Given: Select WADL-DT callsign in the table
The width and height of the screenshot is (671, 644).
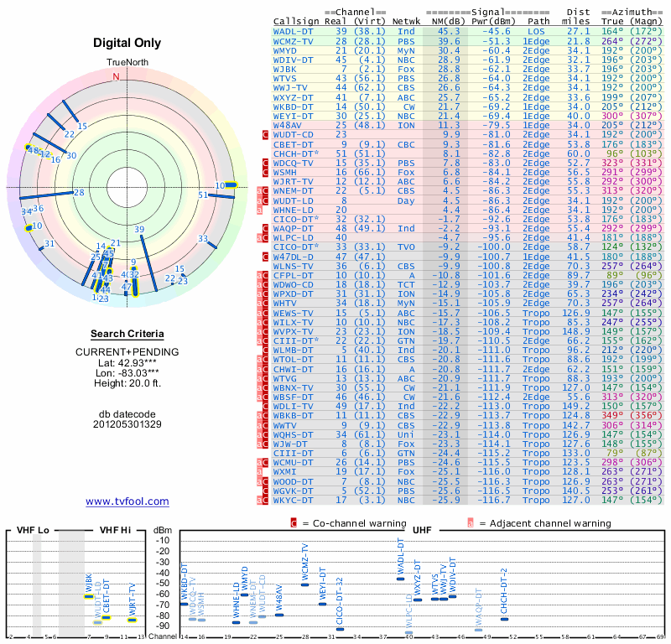Looking at the screenshot, I should pyautogui.click(x=293, y=32).
